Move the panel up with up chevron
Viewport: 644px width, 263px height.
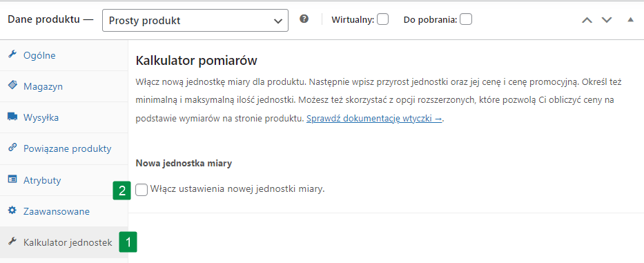[x=587, y=20]
